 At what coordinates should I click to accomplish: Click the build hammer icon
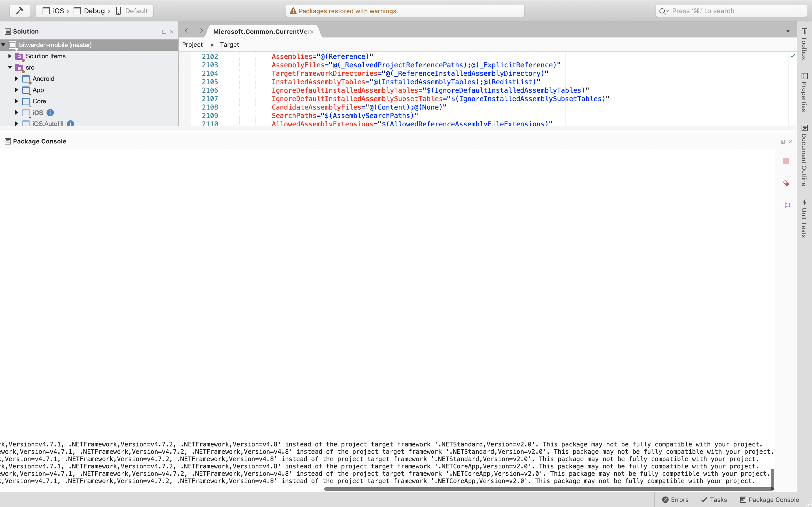tap(19, 11)
